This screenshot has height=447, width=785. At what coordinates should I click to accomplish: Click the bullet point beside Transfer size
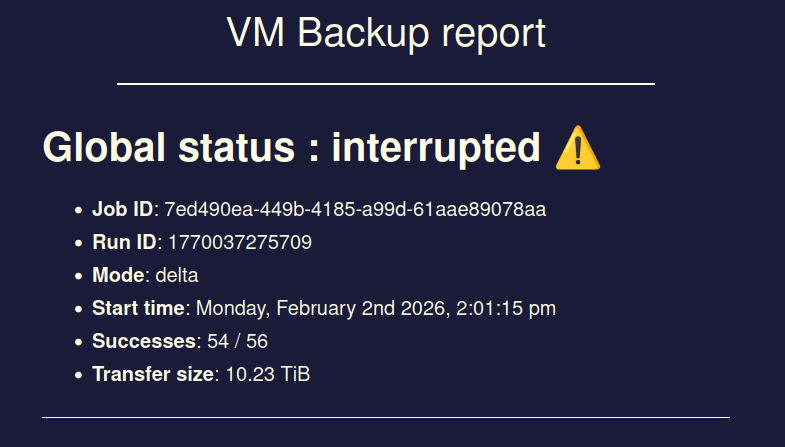tap(78, 375)
